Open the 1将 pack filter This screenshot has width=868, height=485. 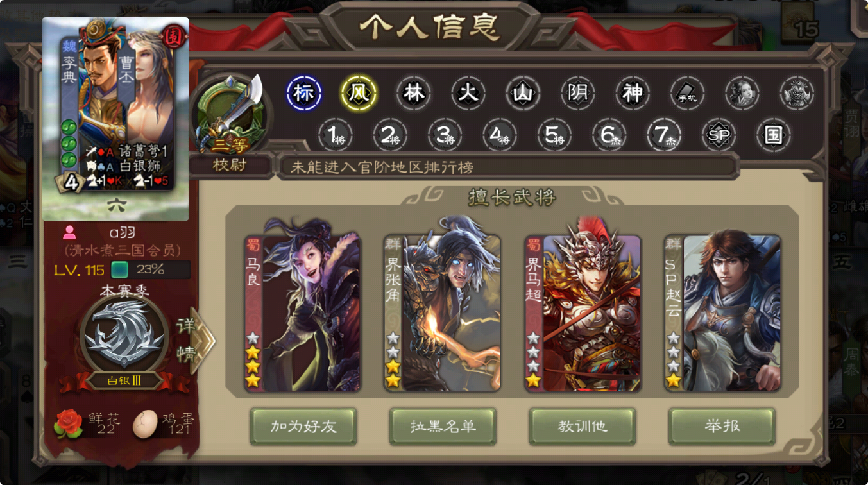[336, 135]
